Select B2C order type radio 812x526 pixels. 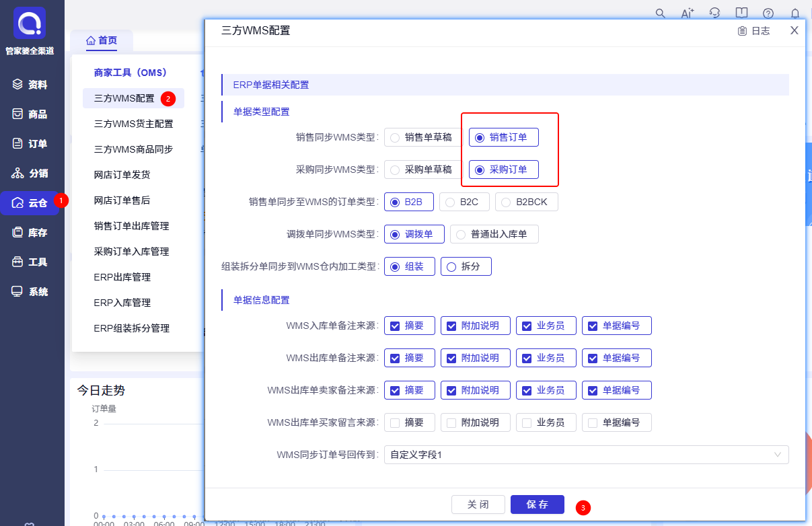click(x=464, y=202)
